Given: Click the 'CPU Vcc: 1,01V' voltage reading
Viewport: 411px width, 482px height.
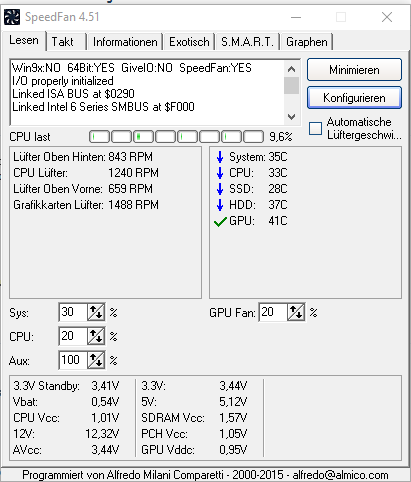Looking at the screenshot, I should [66, 418].
